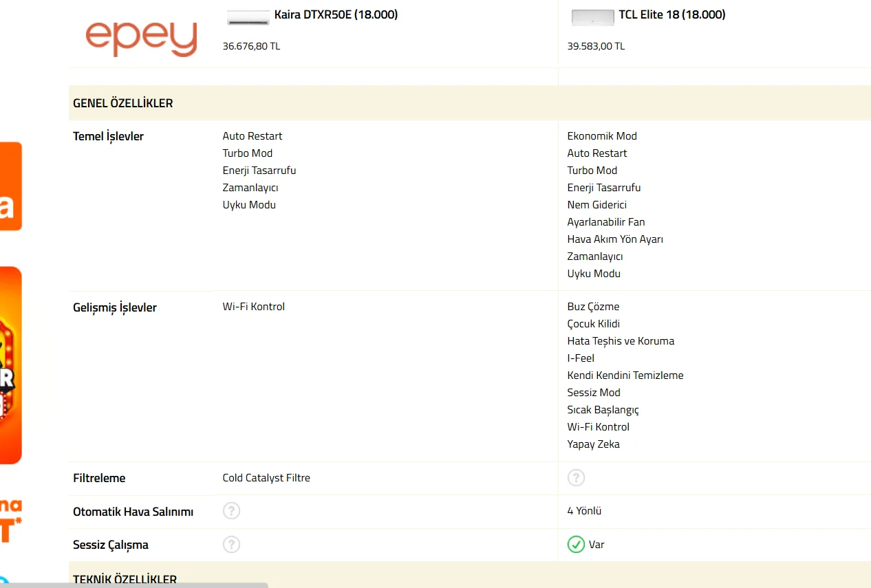Image resolution: width=871 pixels, height=588 pixels.
Task: Click the Sessiz Çalışma row label
Action: (x=111, y=545)
